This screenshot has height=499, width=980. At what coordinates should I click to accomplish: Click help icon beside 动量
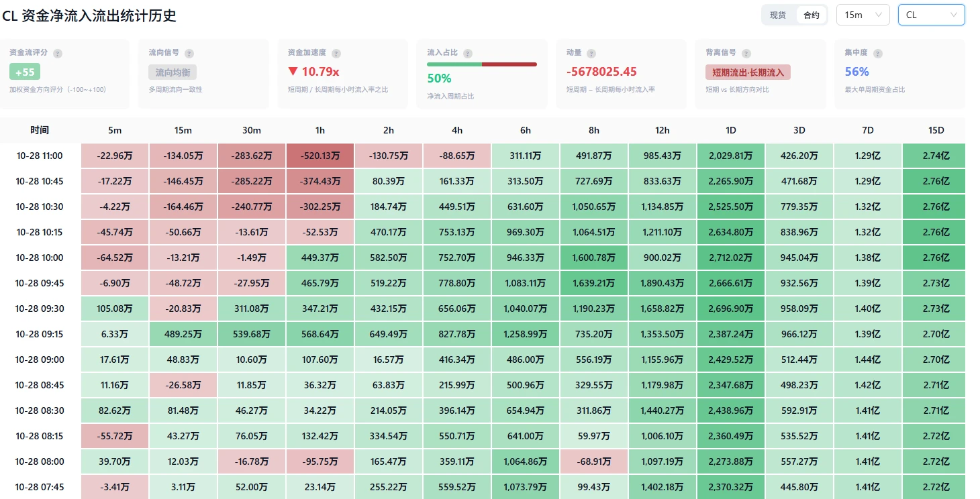tap(591, 53)
